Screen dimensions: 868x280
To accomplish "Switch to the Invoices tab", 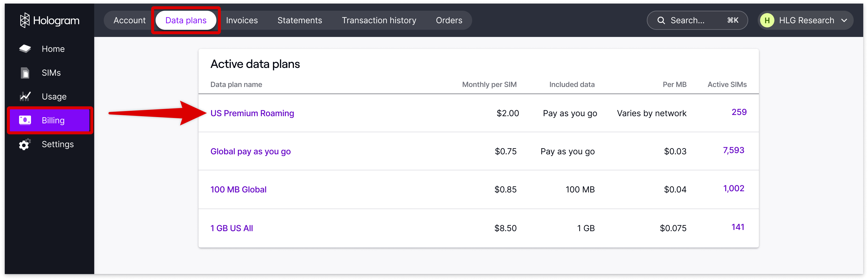I will [x=241, y=20].
